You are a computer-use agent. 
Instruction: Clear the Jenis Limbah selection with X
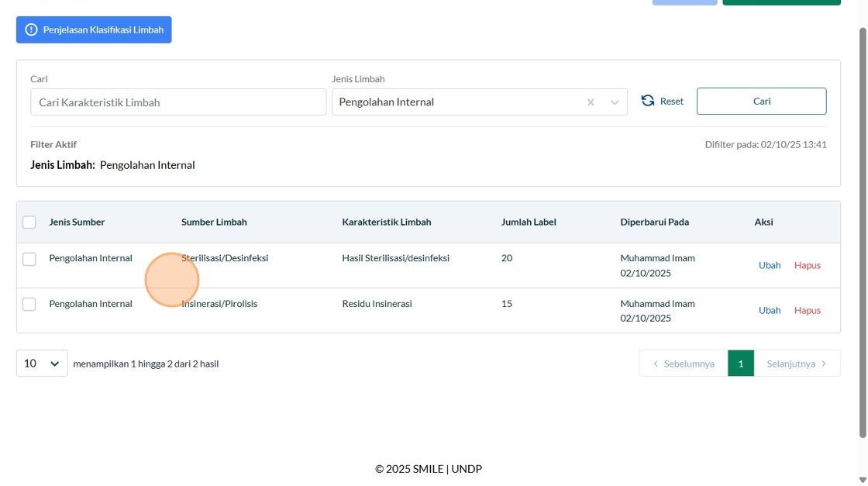coord(591,102)
